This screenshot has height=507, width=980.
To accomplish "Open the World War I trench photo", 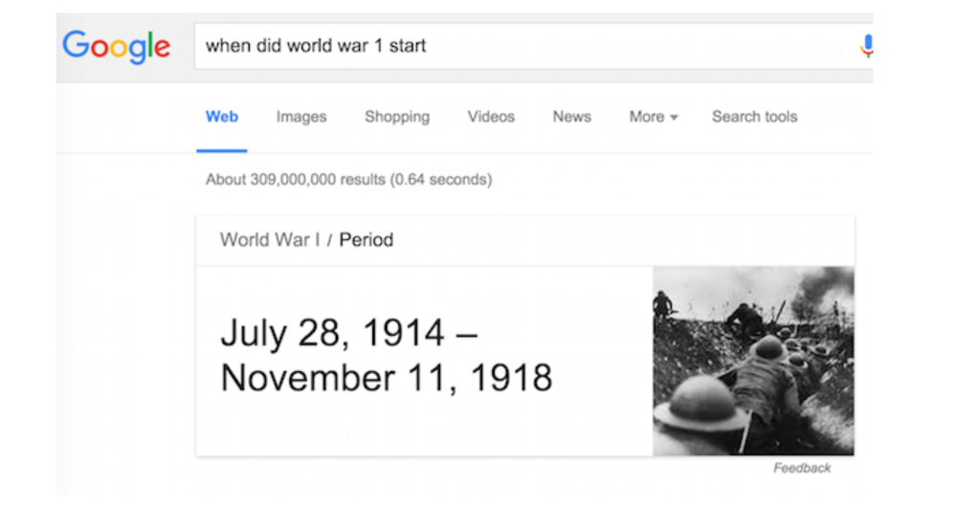I will pyautogui.click(x=753, y=361).
